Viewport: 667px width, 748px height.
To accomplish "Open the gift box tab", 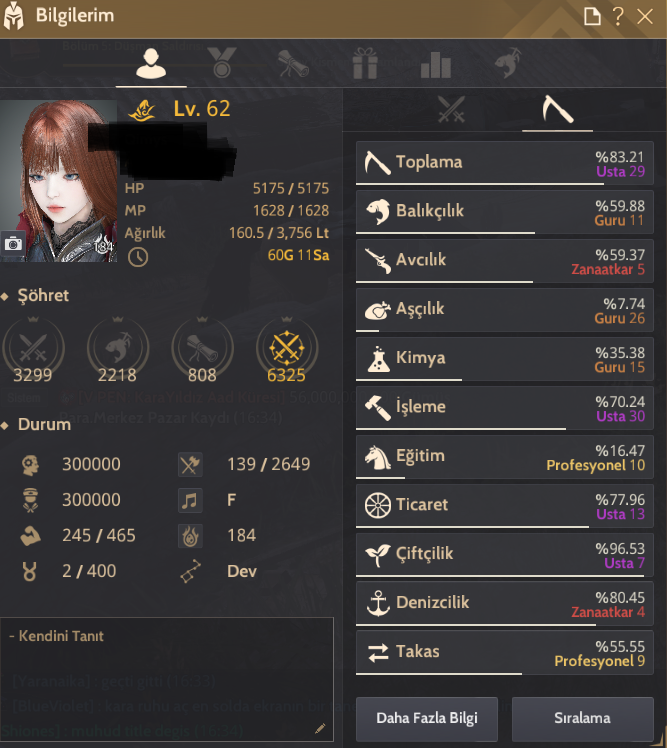I will [365, 63].
